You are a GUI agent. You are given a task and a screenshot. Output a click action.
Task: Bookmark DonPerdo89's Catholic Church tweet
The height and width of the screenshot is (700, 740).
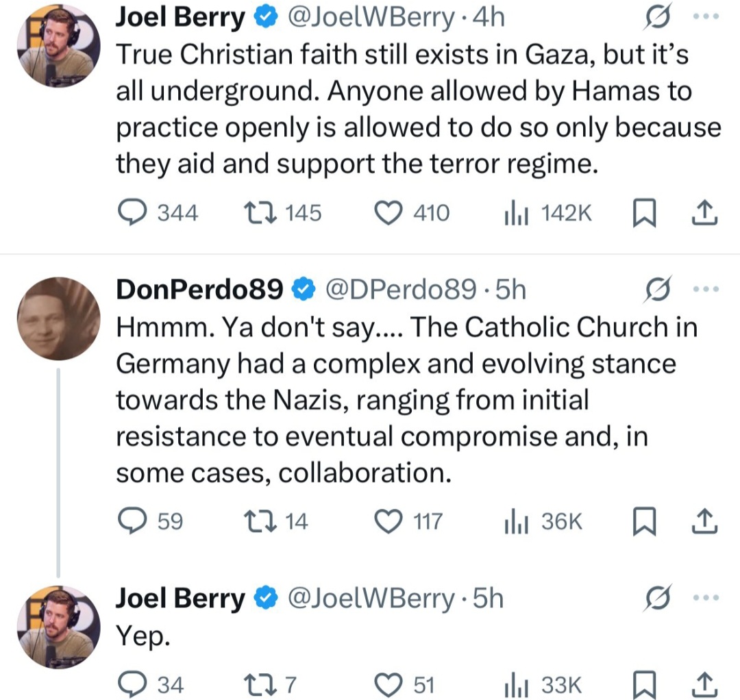pos(644,522)
